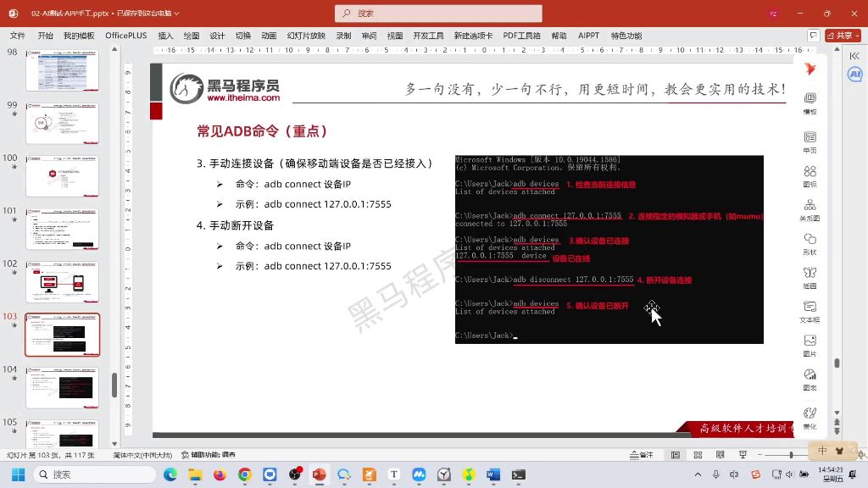Image resolution: width=868 pixels, height=488 pixels.
Task: Click the Windows Start button
Action: click(19, 474)
